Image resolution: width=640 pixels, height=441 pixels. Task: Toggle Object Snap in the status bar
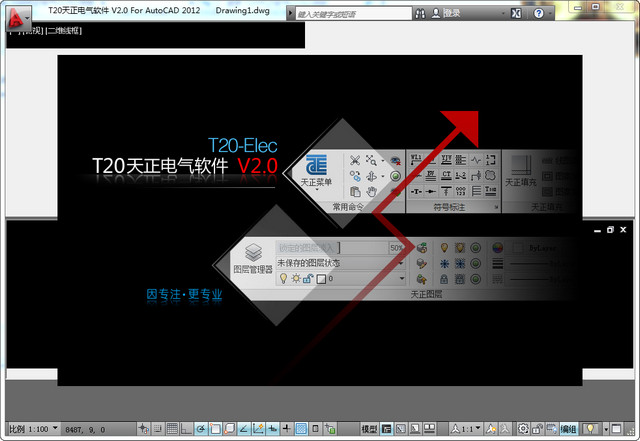coord(215,428)
